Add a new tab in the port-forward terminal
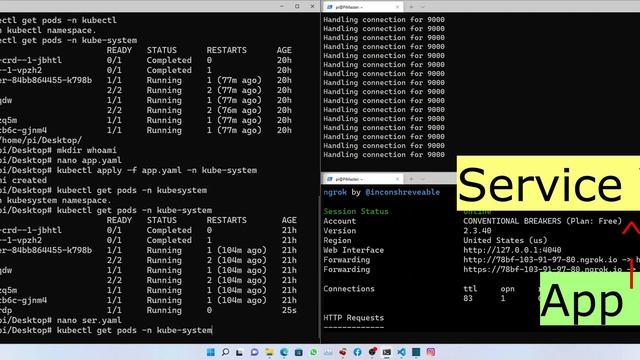 pos(411,7)
